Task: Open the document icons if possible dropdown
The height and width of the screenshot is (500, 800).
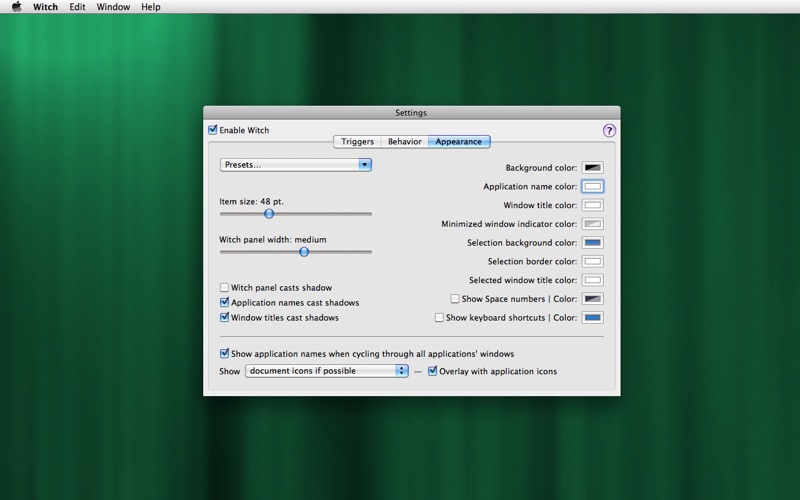Action: (326, 371)
